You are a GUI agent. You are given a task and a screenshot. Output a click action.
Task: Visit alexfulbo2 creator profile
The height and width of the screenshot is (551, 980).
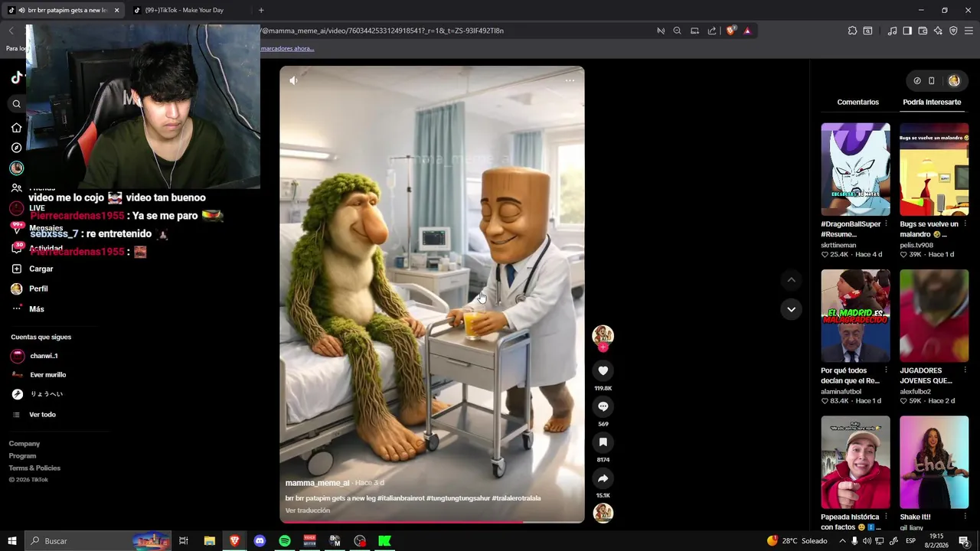(x=916, y=391)
